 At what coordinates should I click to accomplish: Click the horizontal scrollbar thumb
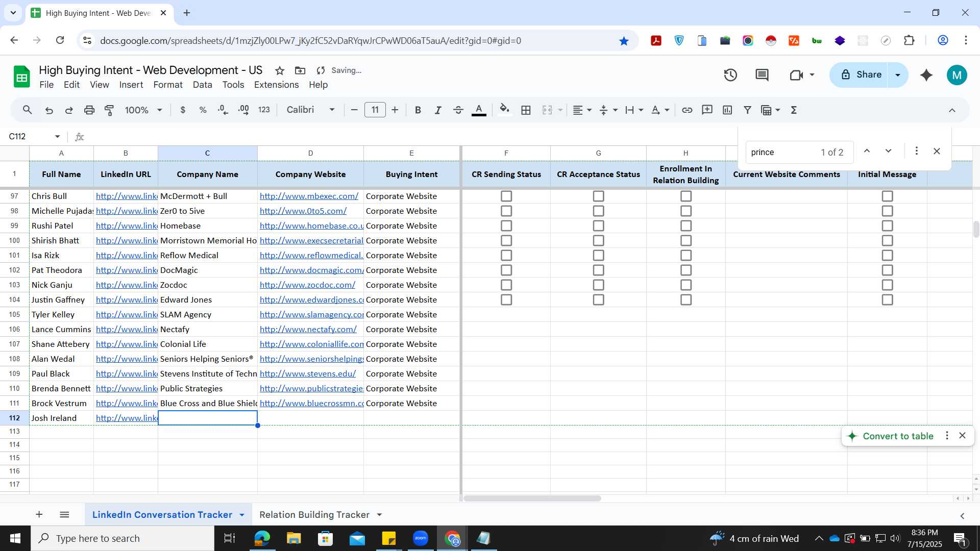[532, 498]
